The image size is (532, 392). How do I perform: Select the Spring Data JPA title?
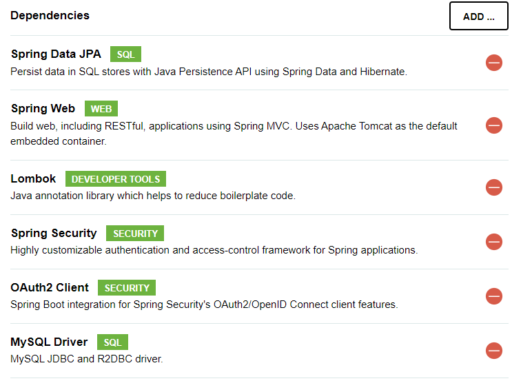[56, 54]
